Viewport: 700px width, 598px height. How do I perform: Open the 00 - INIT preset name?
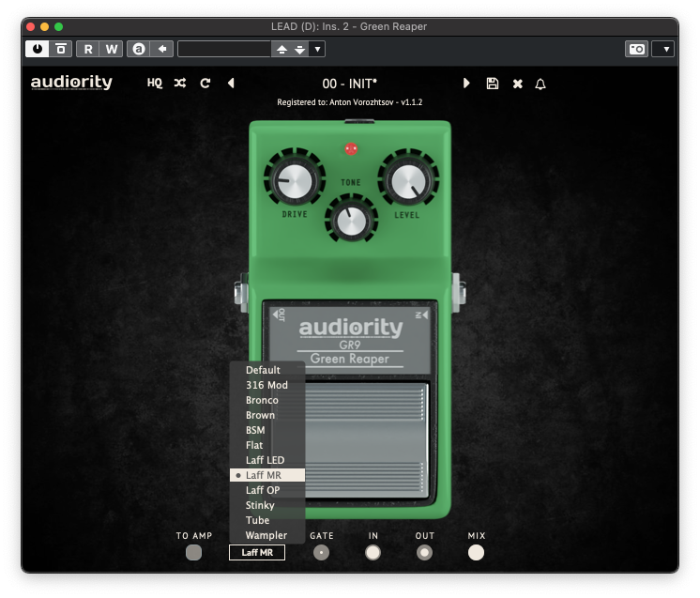coord(350,84)
